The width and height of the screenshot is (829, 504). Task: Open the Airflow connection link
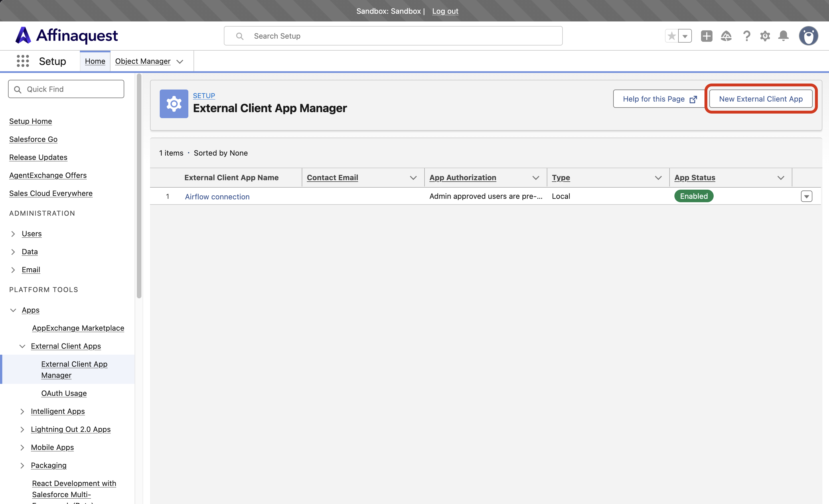(x=217, y=197)
